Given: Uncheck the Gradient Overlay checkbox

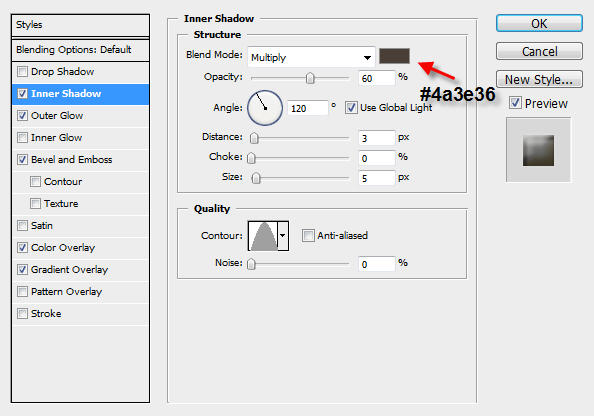Looking at the screenshot, I should (x=23, y=270).
